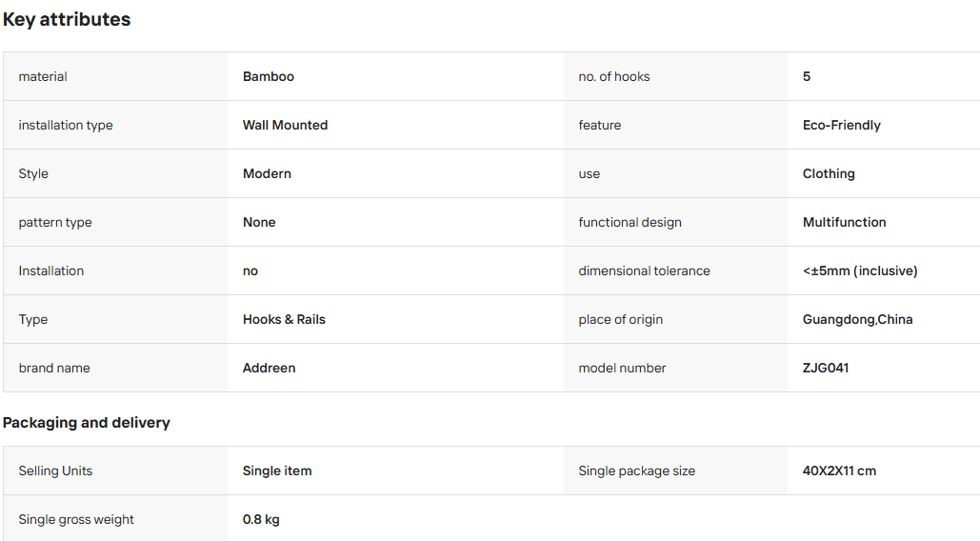
Task: Select the Clothing use value
Action: 829,173
